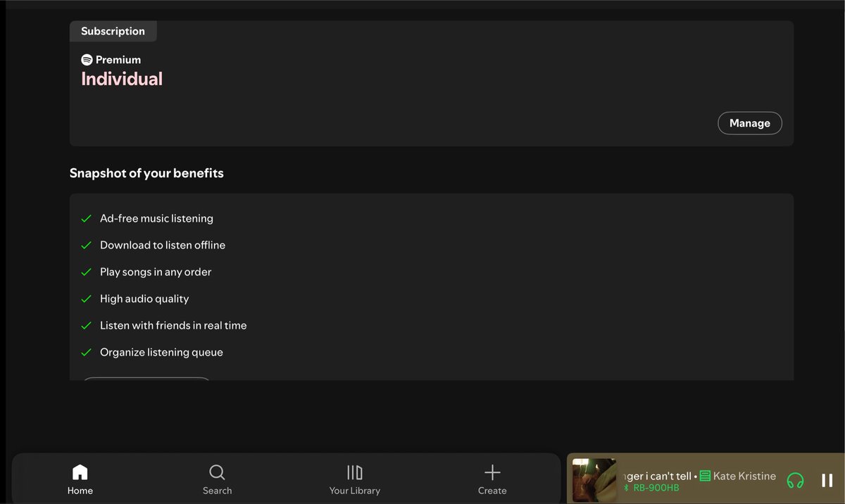The width and height of the screenshot is (845, 504).
Task: Click 'High audio quality' benefit
Action: point(144,298)
